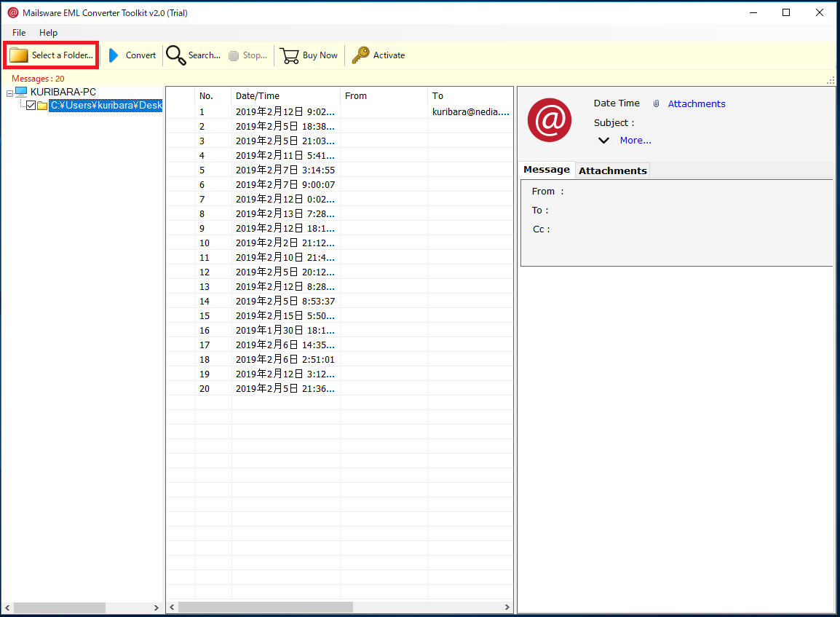The width and height of the screenshot is (840, 617).
Task: Sort by the Date/Time column header
Action: [x=286, y=96]
